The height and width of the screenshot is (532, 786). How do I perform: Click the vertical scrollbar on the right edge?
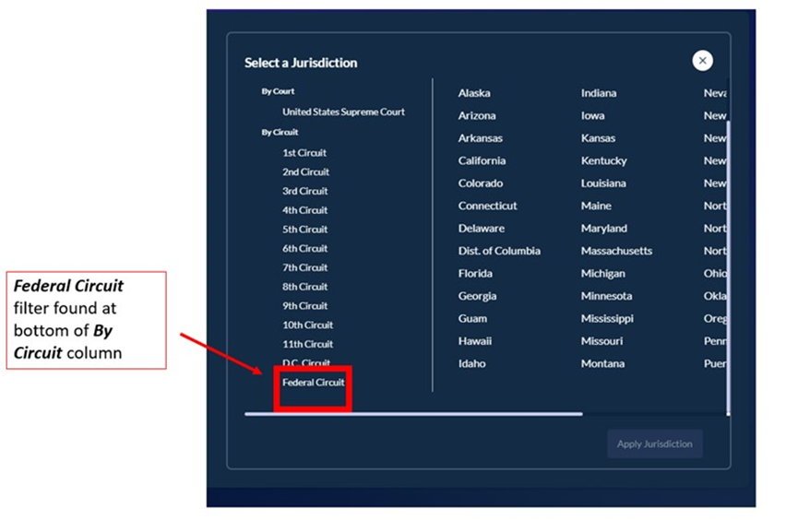728,266
